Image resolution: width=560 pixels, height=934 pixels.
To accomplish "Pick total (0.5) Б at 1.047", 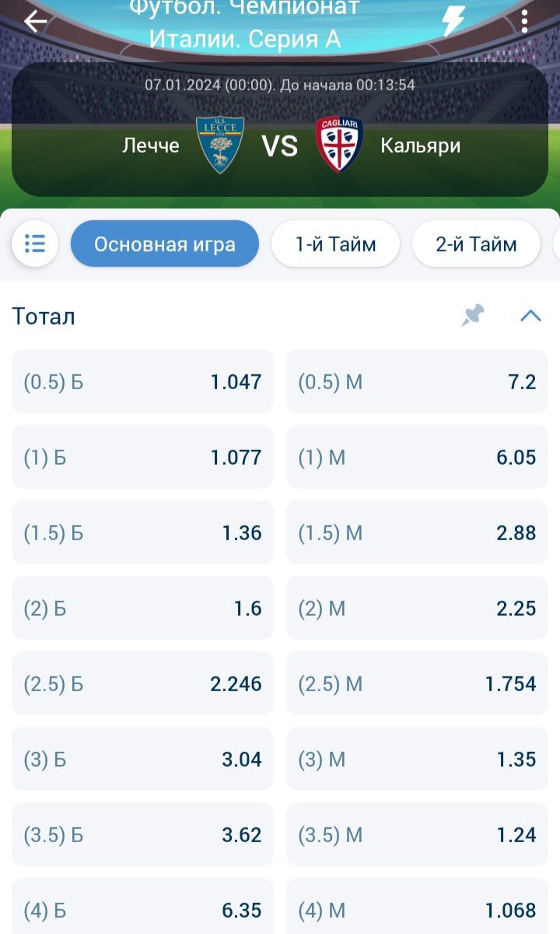I will (142, 381).
